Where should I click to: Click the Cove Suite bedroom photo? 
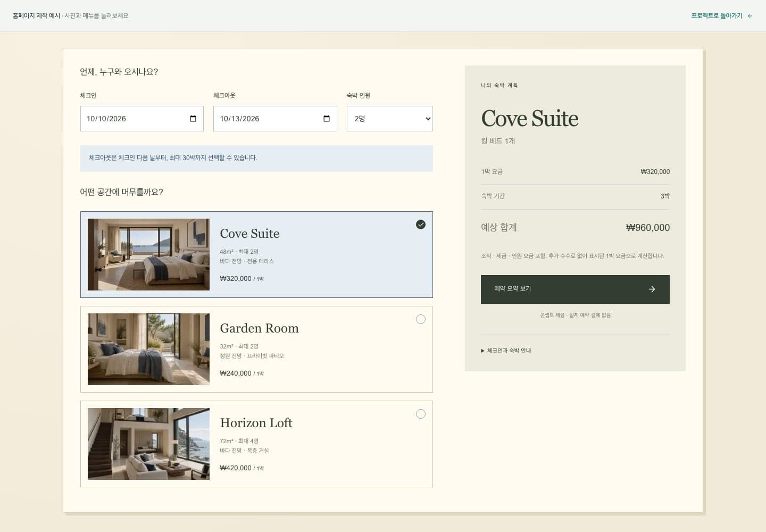(x=148, y=254)
